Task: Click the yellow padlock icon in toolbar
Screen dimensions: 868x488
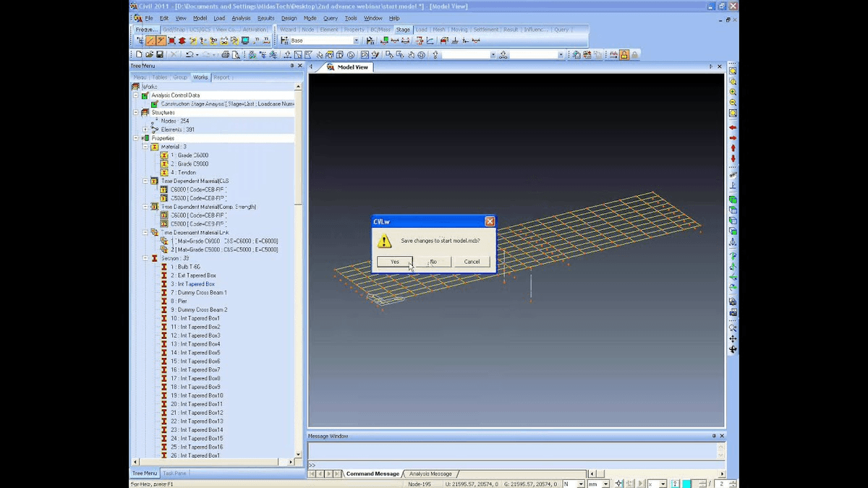Action: tap(624, 54)
